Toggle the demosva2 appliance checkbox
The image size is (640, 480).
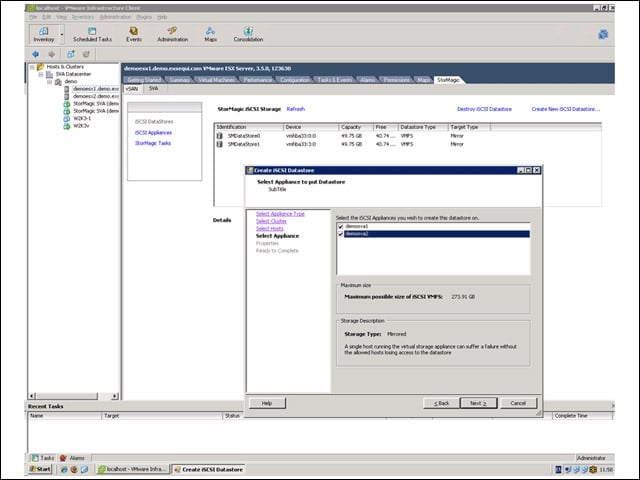tap(341, 234)
